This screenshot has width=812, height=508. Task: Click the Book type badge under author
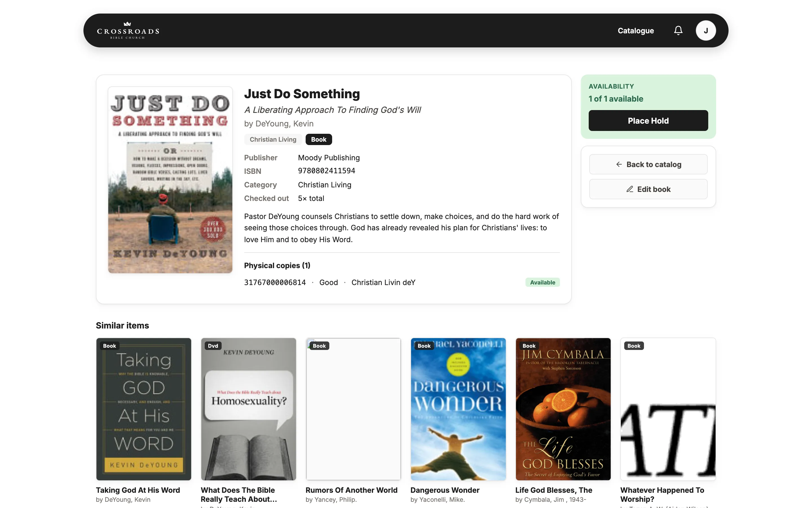point(318,139)
